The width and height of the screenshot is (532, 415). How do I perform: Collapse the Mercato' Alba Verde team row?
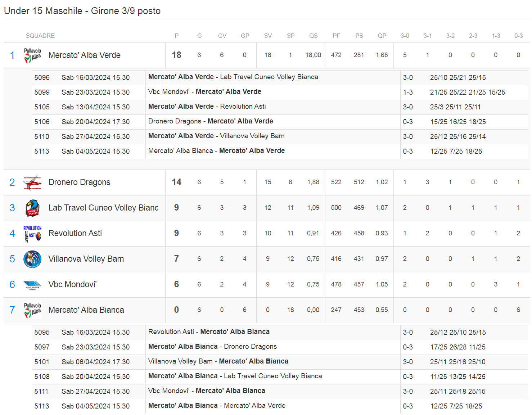pyautogui.click(x=267, y=55)
